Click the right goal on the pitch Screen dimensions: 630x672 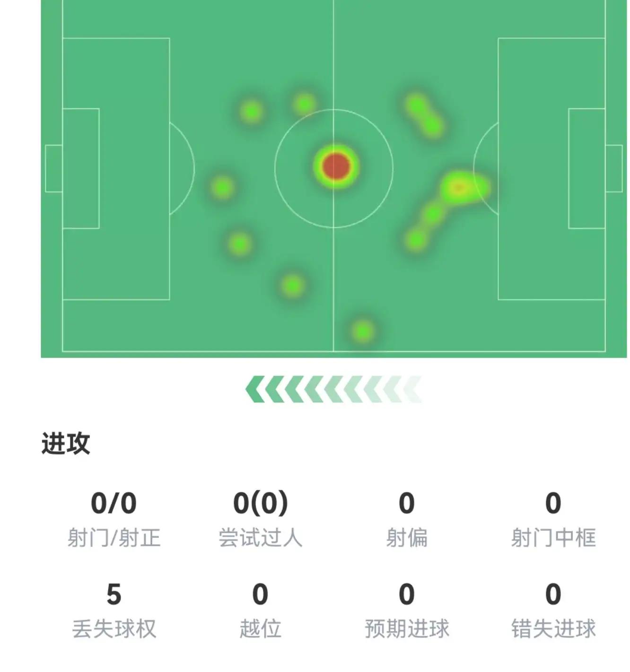click(x=614, y=168)
